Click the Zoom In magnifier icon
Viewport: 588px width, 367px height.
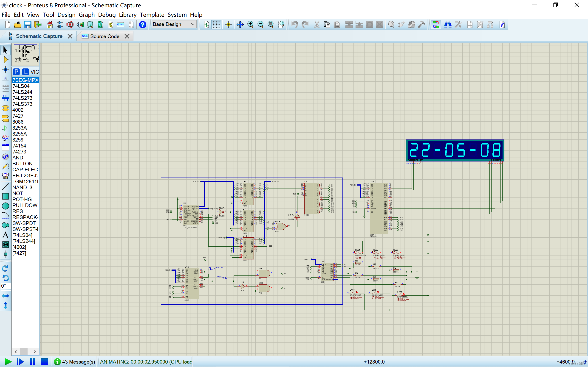tap(250, 25)
